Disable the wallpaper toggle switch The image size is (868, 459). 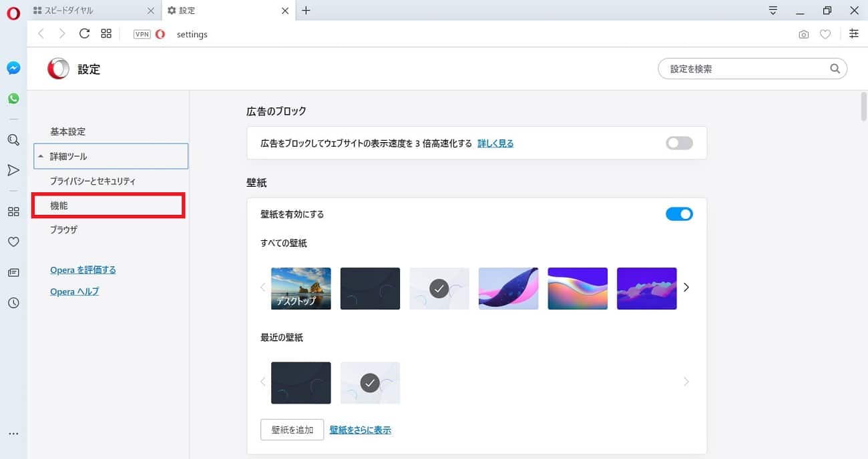[x=679, y=214]
